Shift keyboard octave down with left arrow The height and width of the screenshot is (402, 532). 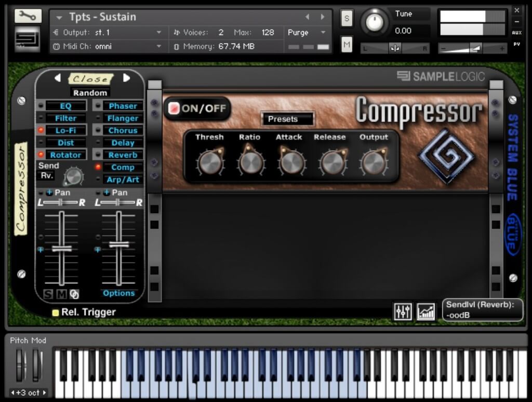(x=12, y=393)
